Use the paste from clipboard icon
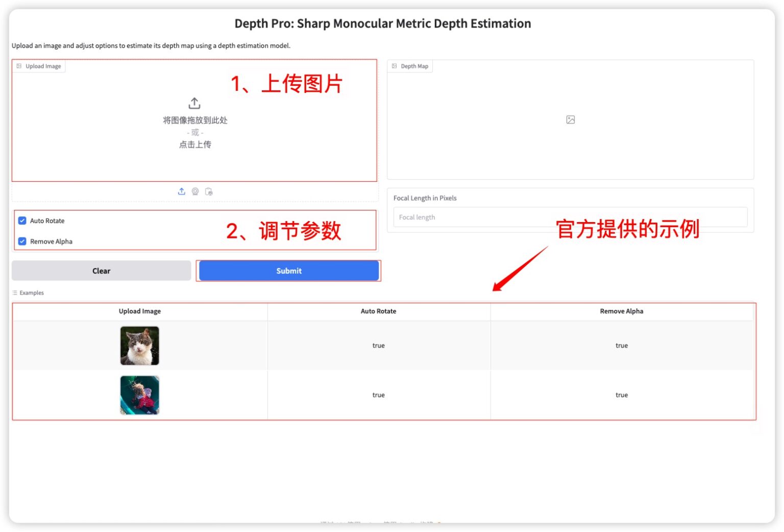Screen dimensions: 784x532 click(x=209, y=191)
